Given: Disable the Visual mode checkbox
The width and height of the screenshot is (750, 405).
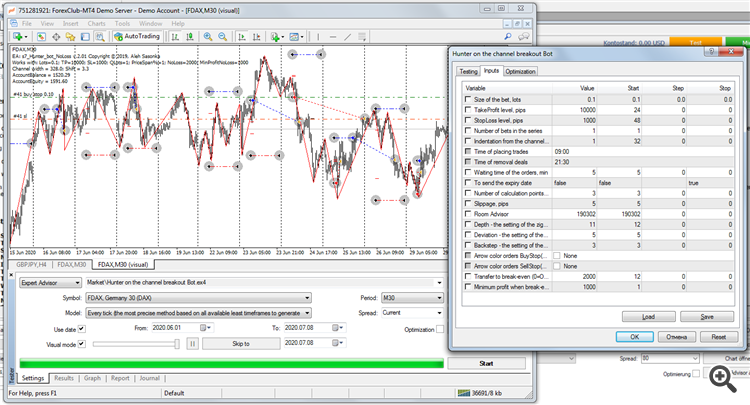Looking at the screenshot, I should tap(82, 343).
